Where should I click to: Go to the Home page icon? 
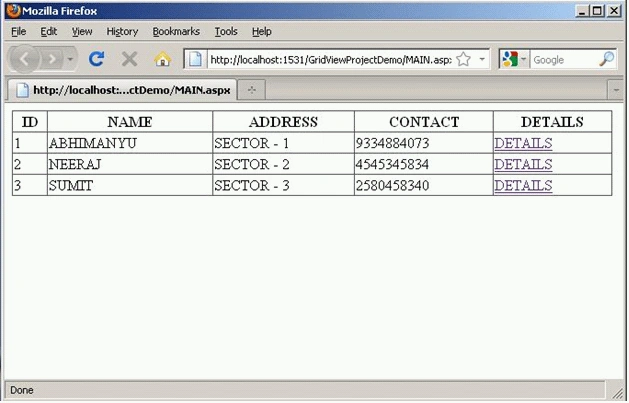pyautogui.click(x=162, y=59)
